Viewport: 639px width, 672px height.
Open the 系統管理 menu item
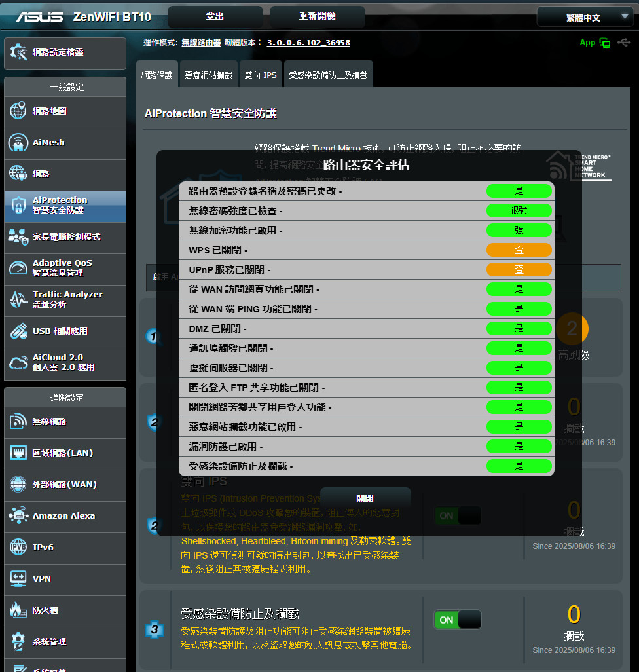pos(65,642)
